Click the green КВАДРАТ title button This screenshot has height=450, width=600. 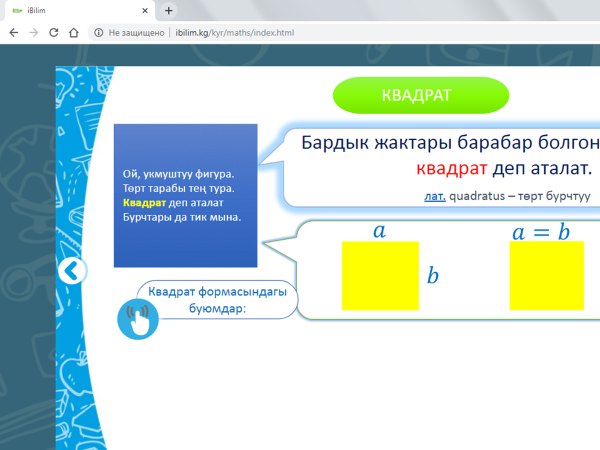421,95
